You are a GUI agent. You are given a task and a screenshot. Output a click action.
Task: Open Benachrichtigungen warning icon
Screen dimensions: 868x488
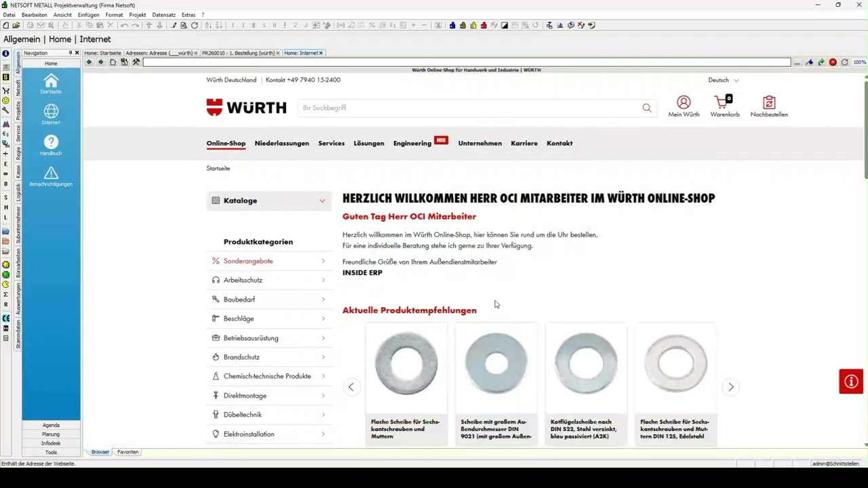point(51,176)
